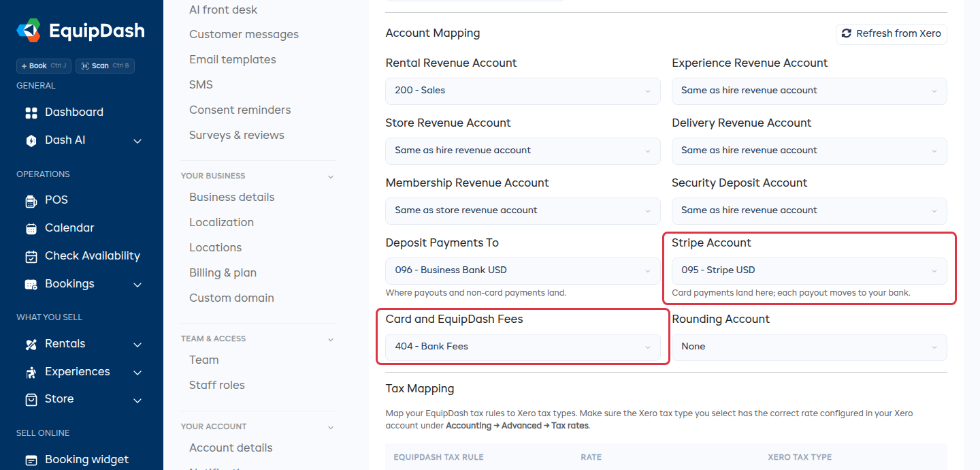Open Email templates settings
The image size is (980, 470).
pyautogui.click(x=233, y=59)
